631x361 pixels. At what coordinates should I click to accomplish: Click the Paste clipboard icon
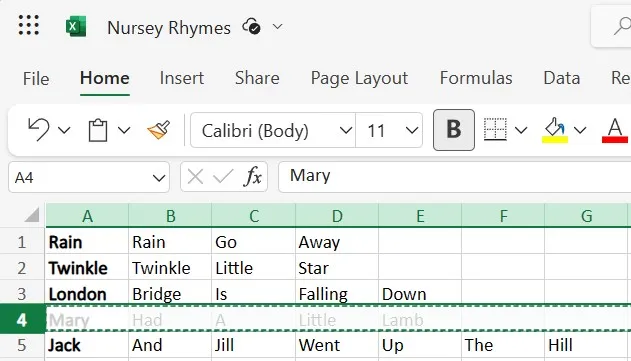click(x=98, y=130)
